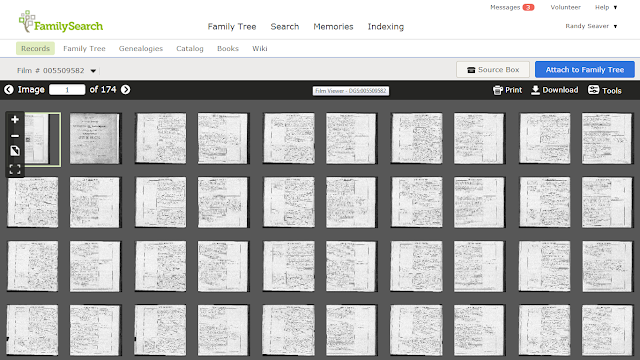This screenshot has width=640, height=360.
Task: Select the Records tab
Action: click(36, 49)
